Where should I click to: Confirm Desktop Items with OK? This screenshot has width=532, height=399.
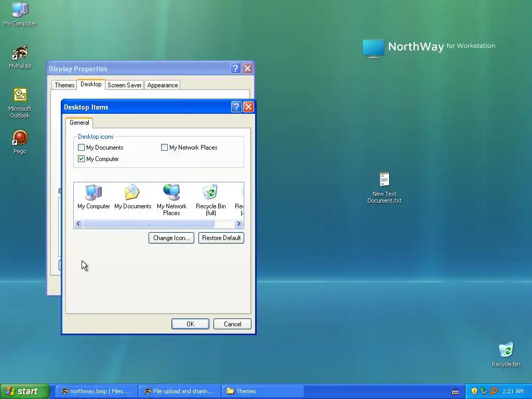[190, 324]
